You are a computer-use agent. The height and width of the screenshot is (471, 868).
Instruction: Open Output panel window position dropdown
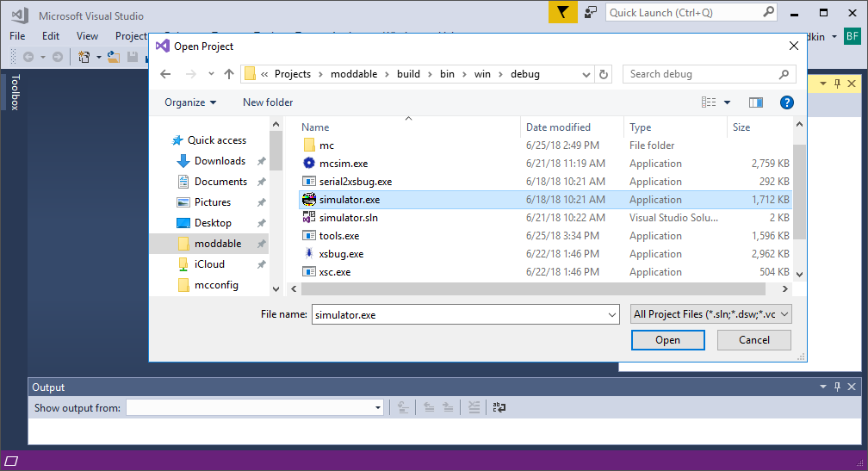pos(822,387)
